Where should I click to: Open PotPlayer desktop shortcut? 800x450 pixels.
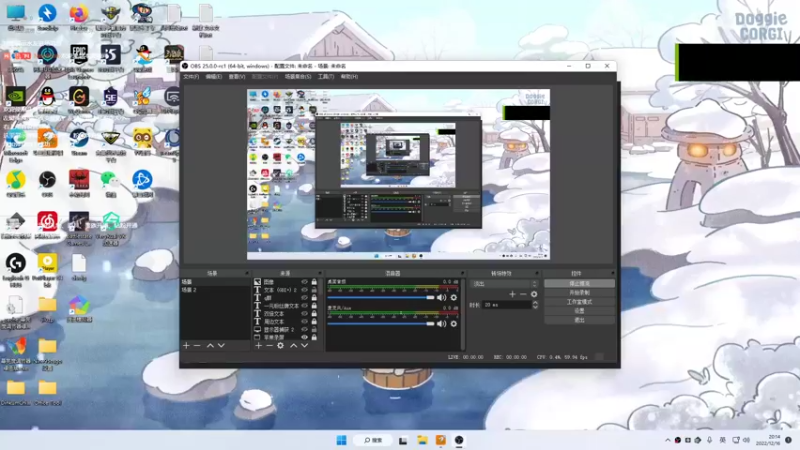pyautogui.click(x=47, y=270)
